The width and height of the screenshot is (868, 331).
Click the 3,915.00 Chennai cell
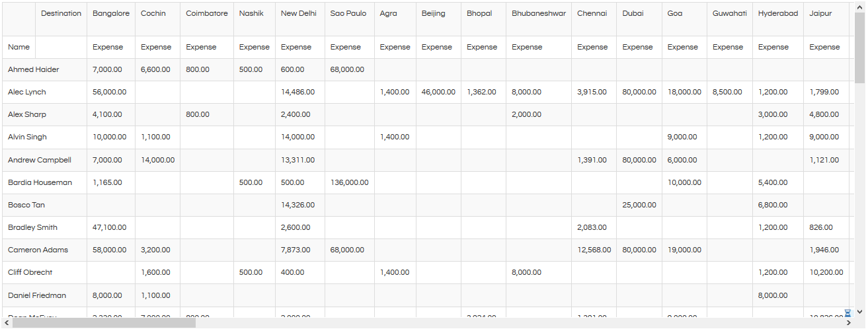point(594,92)
